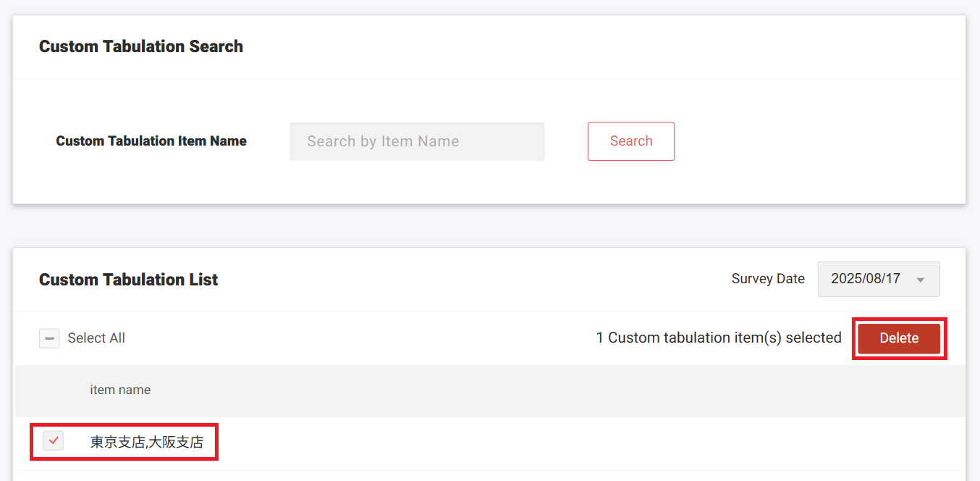Click the Custom Tabulation List heading

tap(128, 280)
